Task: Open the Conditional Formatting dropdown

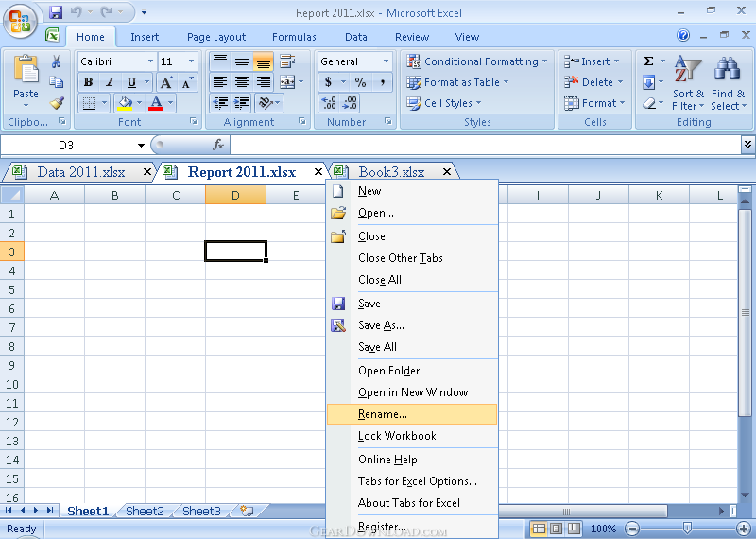Action: click(x=477, y=61)
